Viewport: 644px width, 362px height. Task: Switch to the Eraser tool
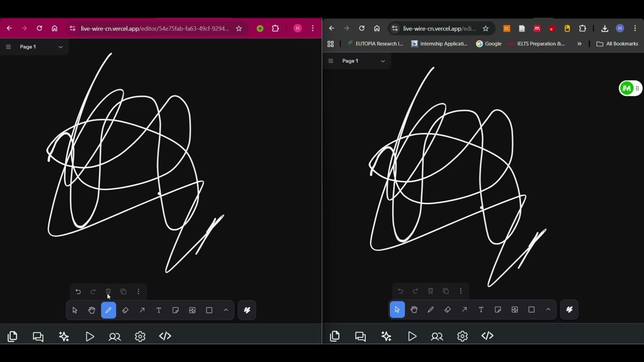point(125,310)
